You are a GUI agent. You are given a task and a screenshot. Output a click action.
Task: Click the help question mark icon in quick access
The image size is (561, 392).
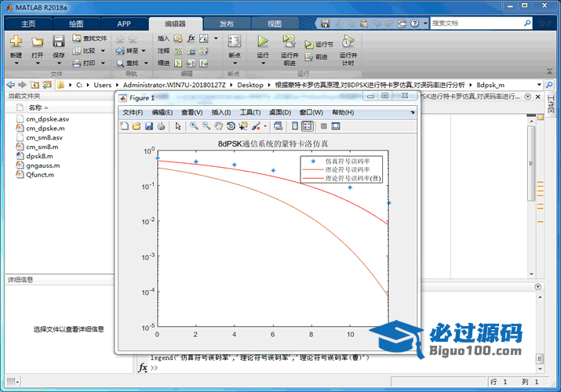[x=414, y=24]
